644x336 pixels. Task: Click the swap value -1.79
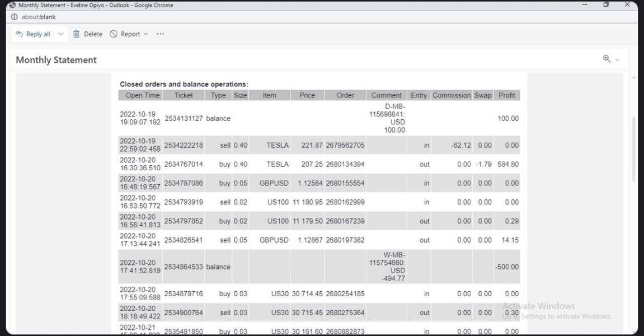[484, 164]
